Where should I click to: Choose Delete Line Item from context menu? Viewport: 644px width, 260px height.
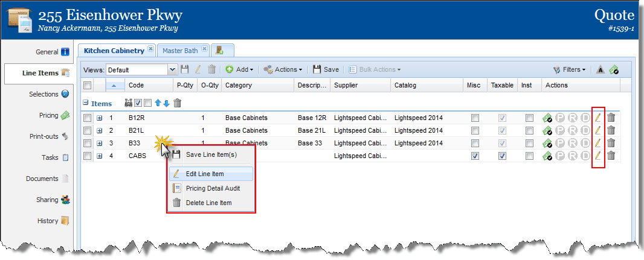click(211, 203)
